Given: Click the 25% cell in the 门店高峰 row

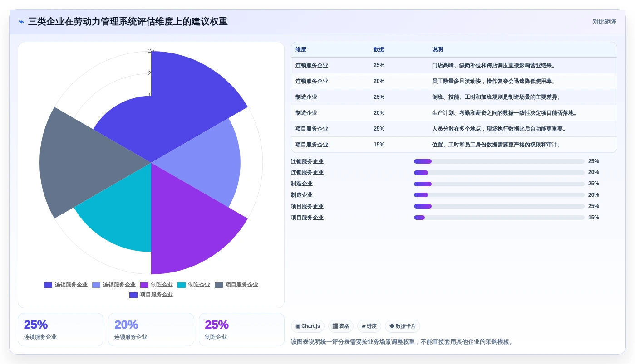Looking at the screenshot, I should 379,66.
